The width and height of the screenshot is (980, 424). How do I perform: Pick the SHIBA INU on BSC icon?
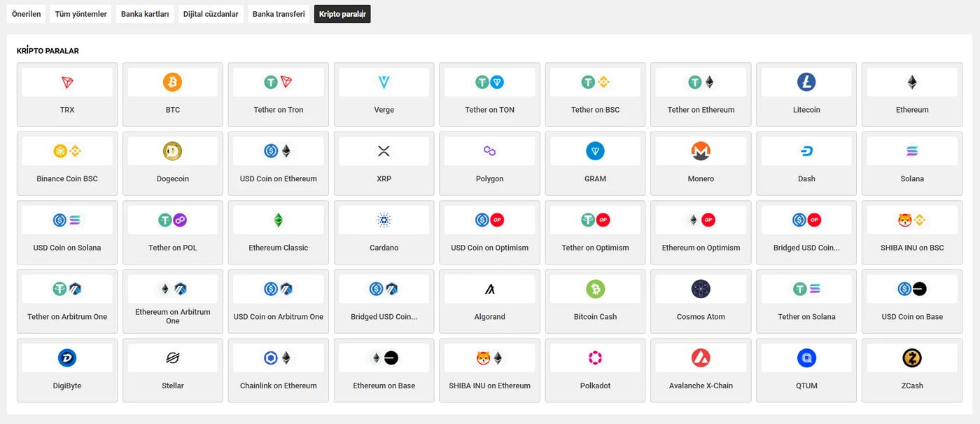[912, 220]
